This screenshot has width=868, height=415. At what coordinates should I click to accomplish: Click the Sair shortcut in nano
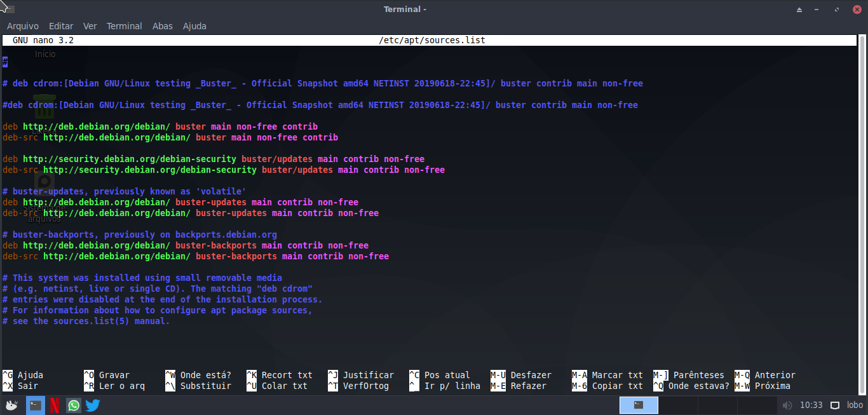coord(27,386)
